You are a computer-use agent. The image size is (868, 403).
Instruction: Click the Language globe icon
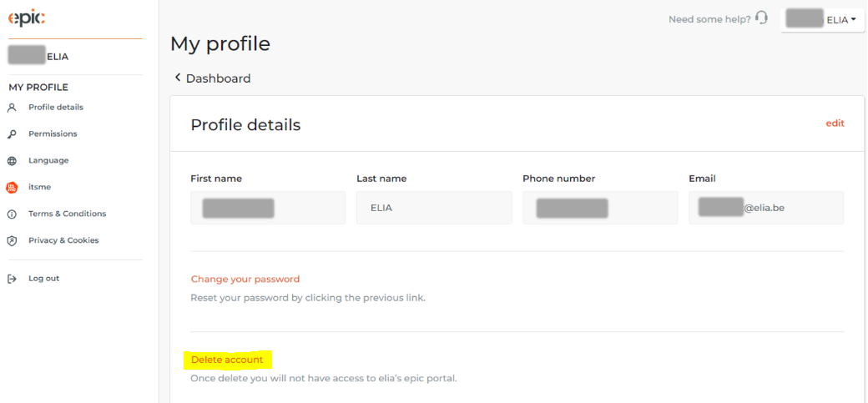[12, 161]
